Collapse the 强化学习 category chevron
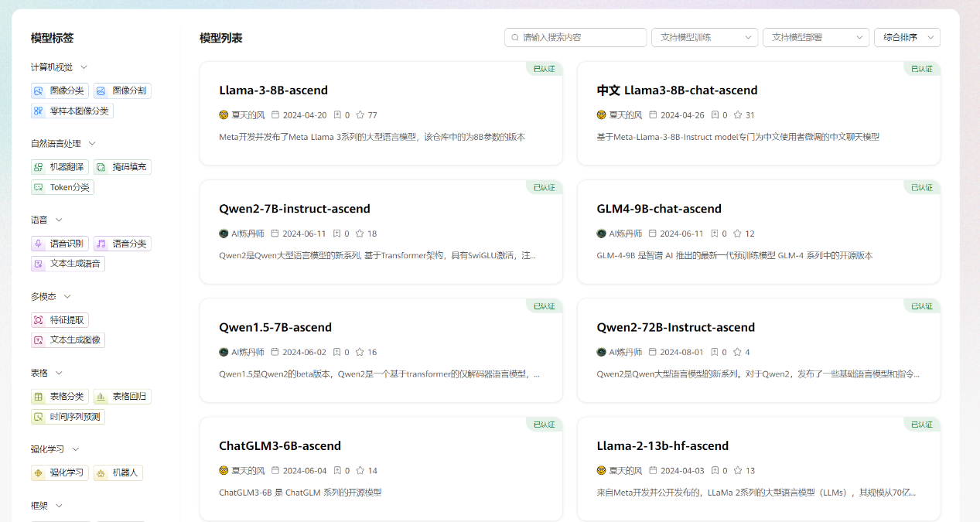This screenshot has width=980, height=522. pyautogui.click(x=76, y=449)
